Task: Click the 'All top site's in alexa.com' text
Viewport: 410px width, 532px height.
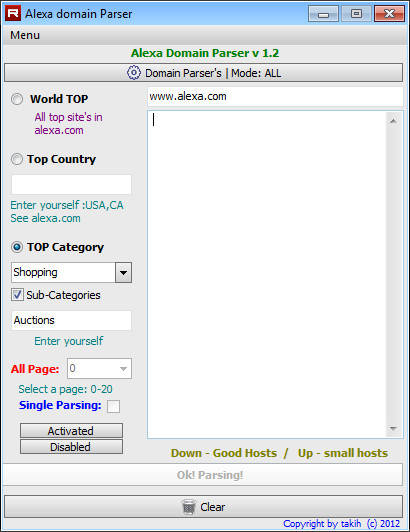Action: click(x=68, y=124)
